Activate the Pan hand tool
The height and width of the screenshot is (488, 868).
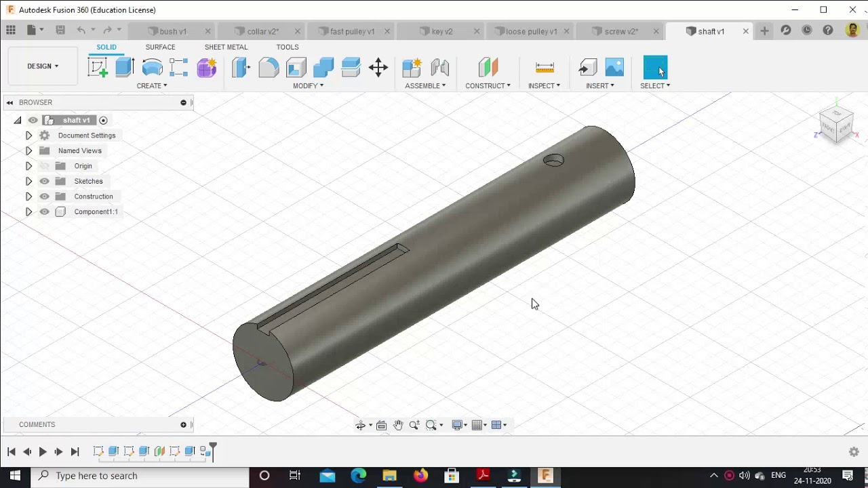click(398, 425)
